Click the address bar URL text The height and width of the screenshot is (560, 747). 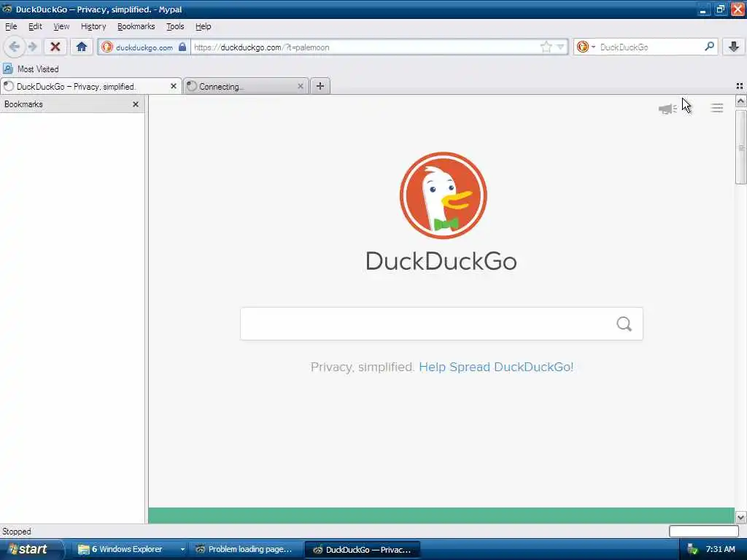coord(262,47)
